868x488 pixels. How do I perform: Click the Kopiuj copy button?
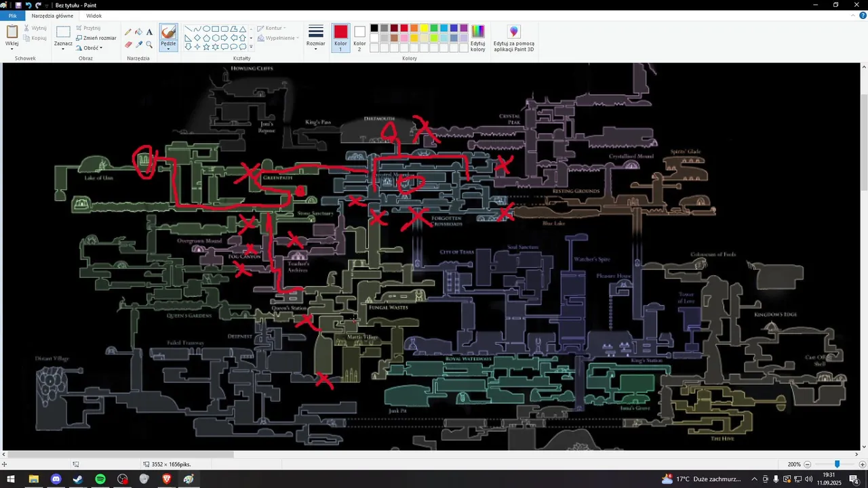(35, 38)
